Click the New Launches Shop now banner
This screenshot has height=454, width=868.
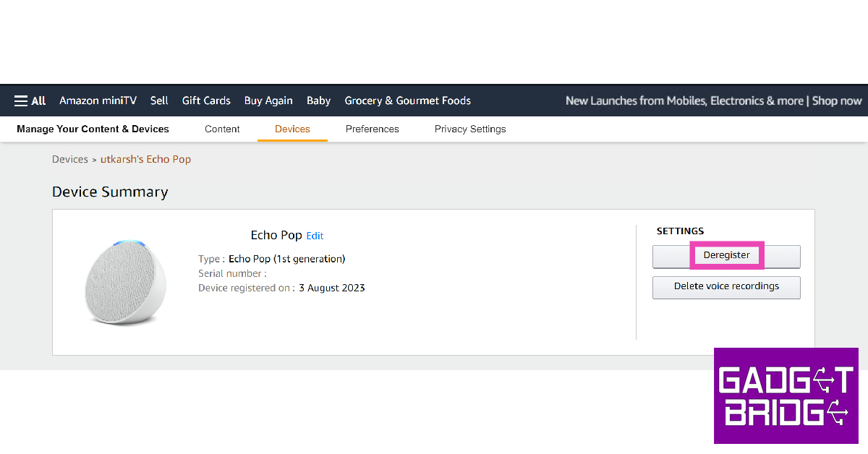pyautogui.click(x=714, y=100)
